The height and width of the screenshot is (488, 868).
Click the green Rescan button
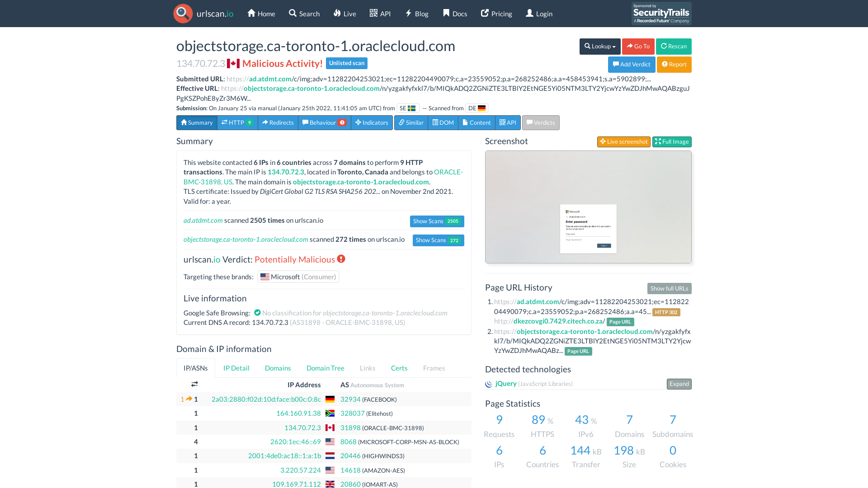point(674,47)
